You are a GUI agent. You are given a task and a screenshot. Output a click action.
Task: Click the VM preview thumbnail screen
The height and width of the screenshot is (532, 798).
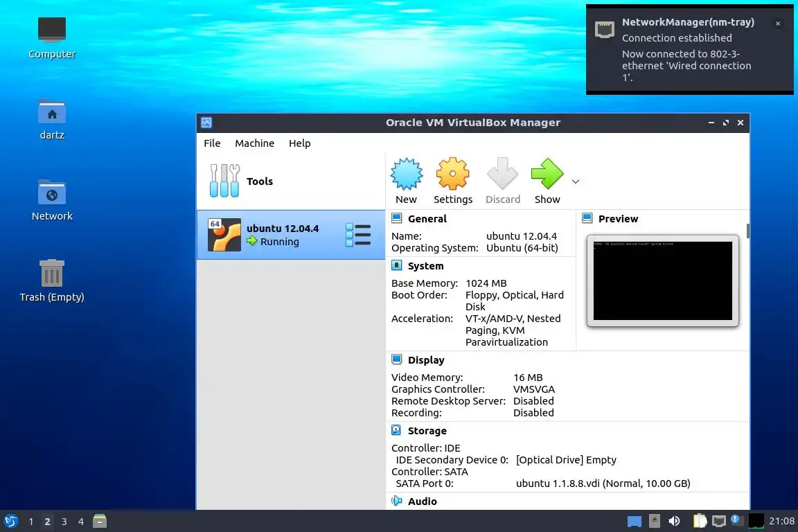click(663, 281)
